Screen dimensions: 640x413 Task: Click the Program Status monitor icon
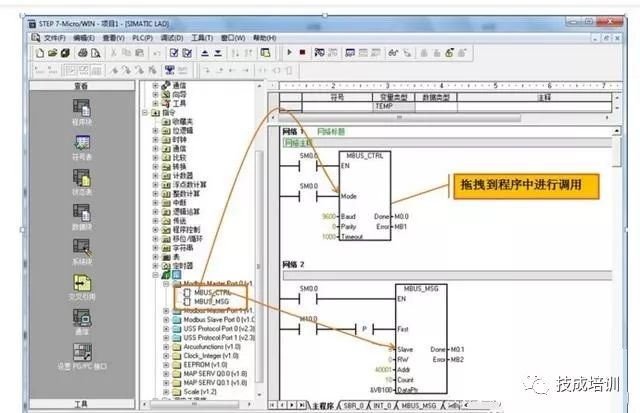(319, 52)
